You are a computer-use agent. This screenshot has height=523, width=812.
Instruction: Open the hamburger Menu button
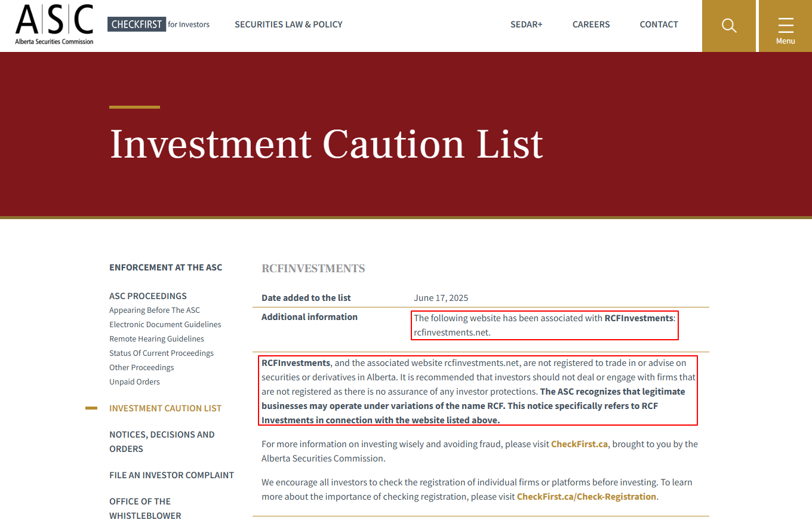[785, 26]
